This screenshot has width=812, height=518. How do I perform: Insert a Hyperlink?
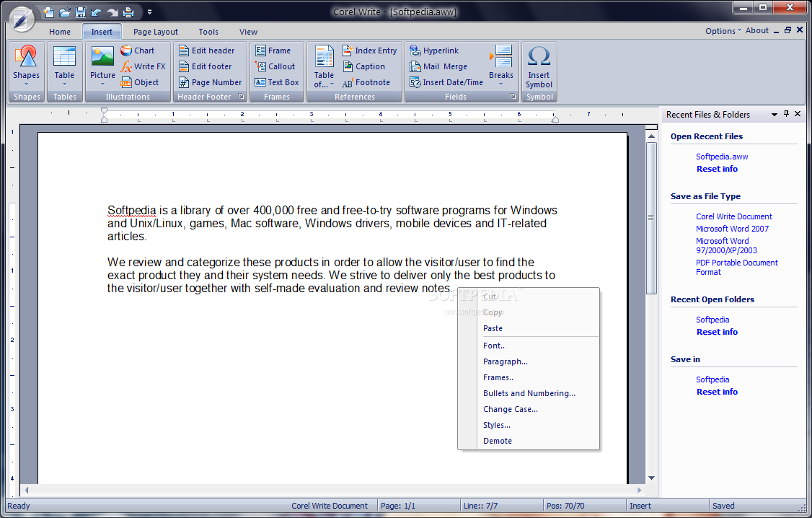point(434,51)
